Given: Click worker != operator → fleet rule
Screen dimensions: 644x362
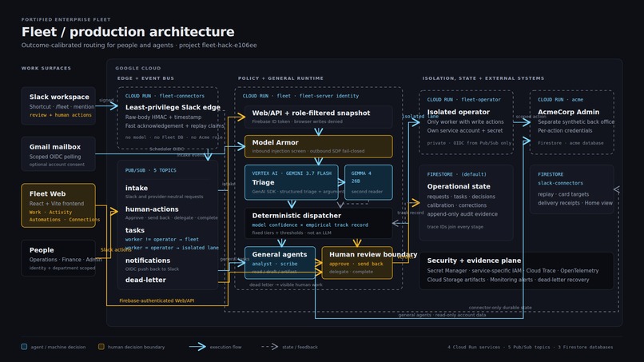Looking at the screenshot, I should click(x=162, y=239).
